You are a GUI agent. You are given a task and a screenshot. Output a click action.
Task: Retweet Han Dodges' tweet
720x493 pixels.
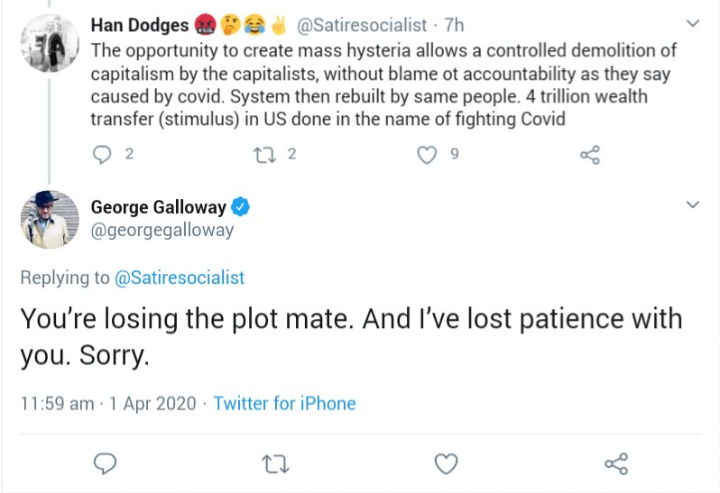click(x=266, y=154)
